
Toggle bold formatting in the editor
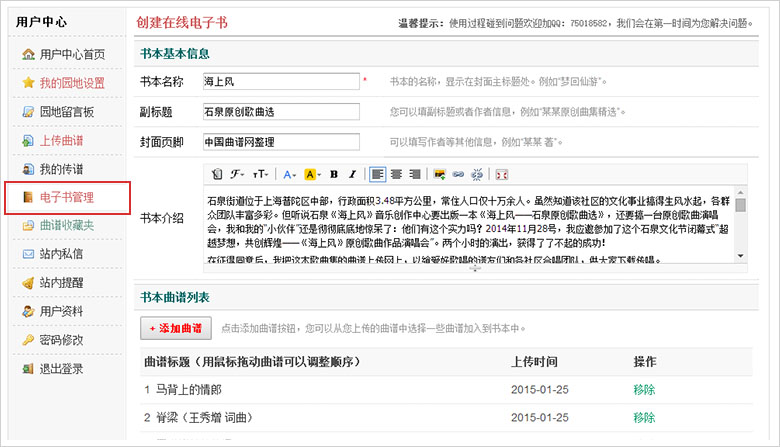334,174
